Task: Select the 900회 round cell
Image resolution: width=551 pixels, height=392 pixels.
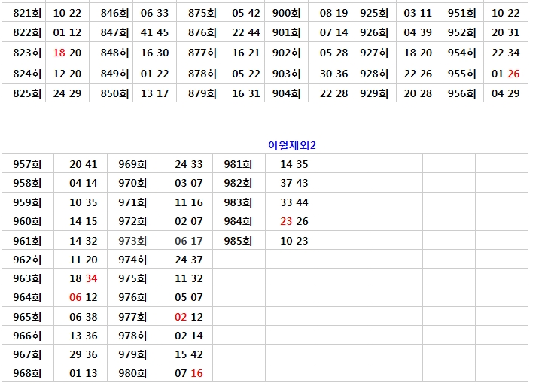Action: 287,13
